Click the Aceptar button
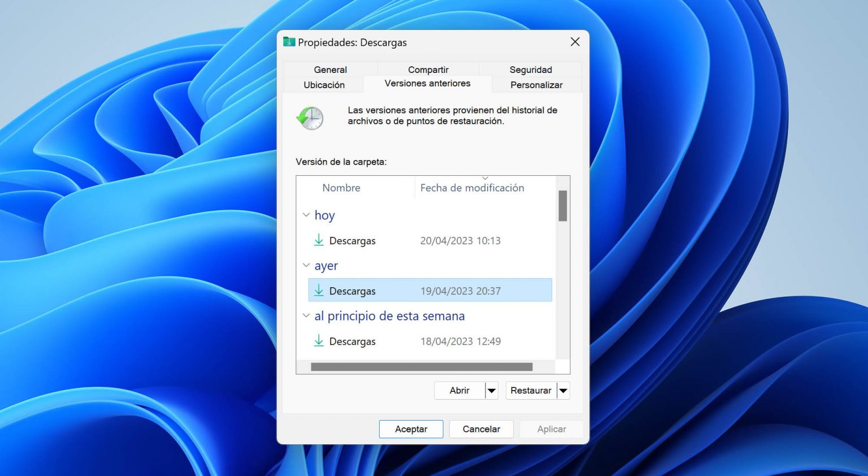This screenshot has width=868, height=476. pos(411,429)
